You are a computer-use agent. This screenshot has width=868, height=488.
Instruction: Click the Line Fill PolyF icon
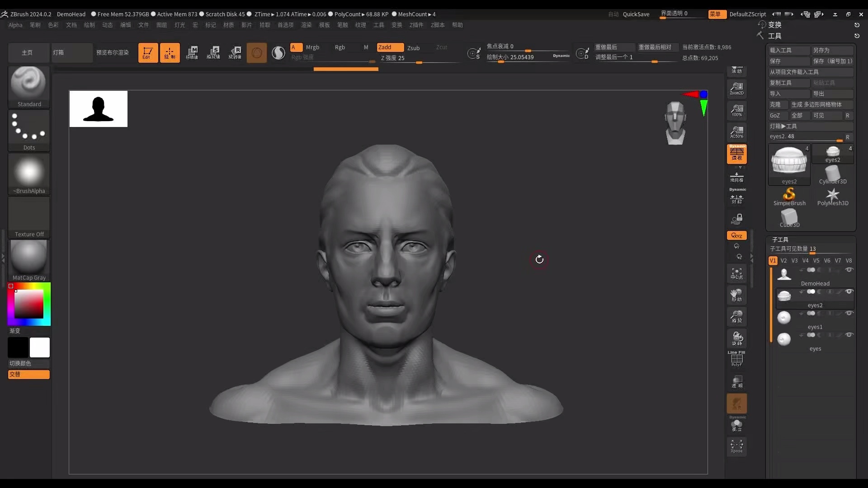click(x=737, y=358)
